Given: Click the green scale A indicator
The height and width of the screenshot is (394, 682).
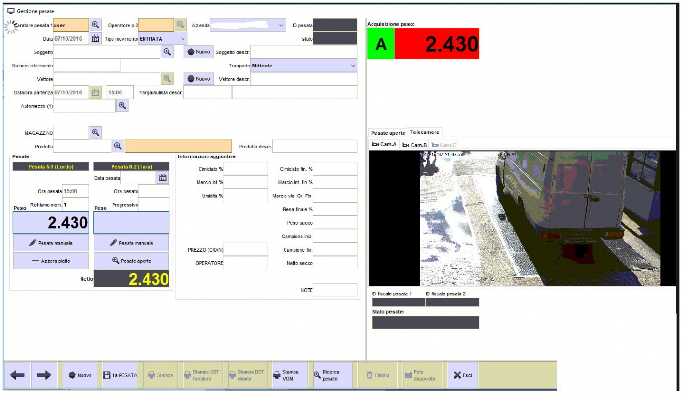Looking at the screenshot, I should (381, 43).
